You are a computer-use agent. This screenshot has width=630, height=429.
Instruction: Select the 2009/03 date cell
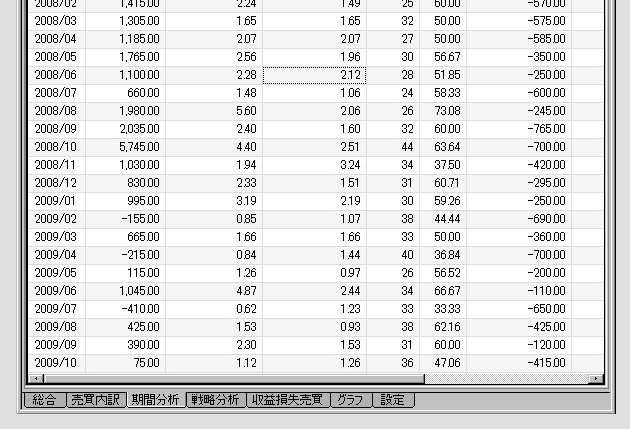tap(57, 237)
